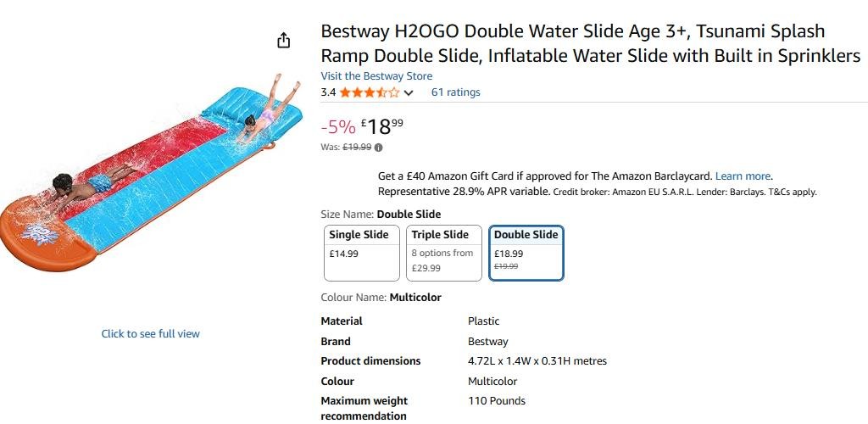Open the 61 ratings link
868x424 pixels.
click(x=455, y=92)
